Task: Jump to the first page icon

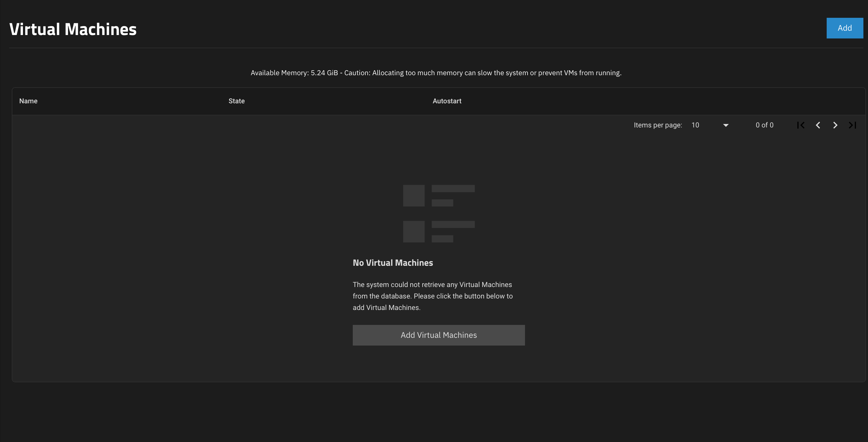Action: [x=801, y=125]
